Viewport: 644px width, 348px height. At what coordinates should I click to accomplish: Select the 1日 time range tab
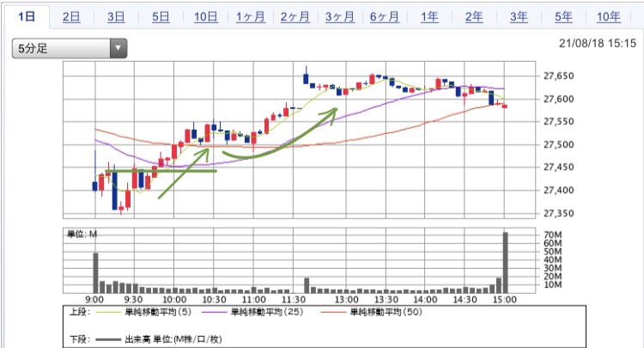tap(27, 17)
